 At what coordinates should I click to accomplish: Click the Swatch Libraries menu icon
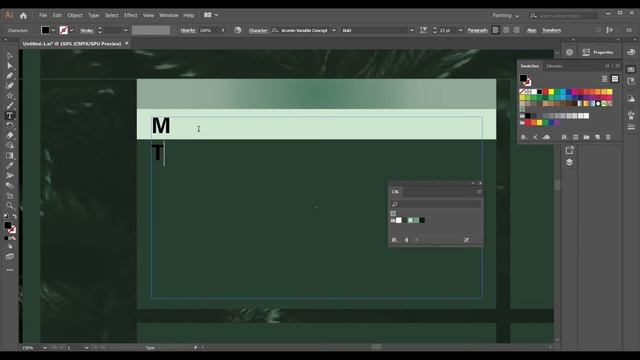tap(524, 137)
